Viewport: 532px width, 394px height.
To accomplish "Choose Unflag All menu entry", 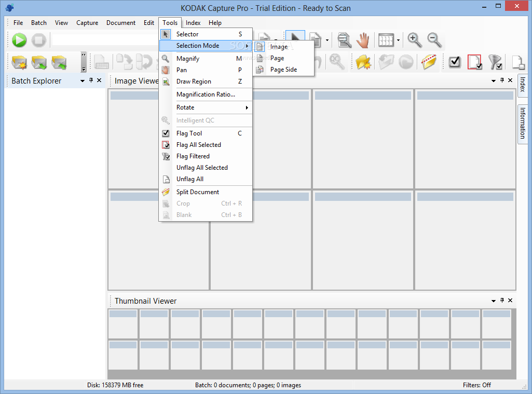I will 206,179.
